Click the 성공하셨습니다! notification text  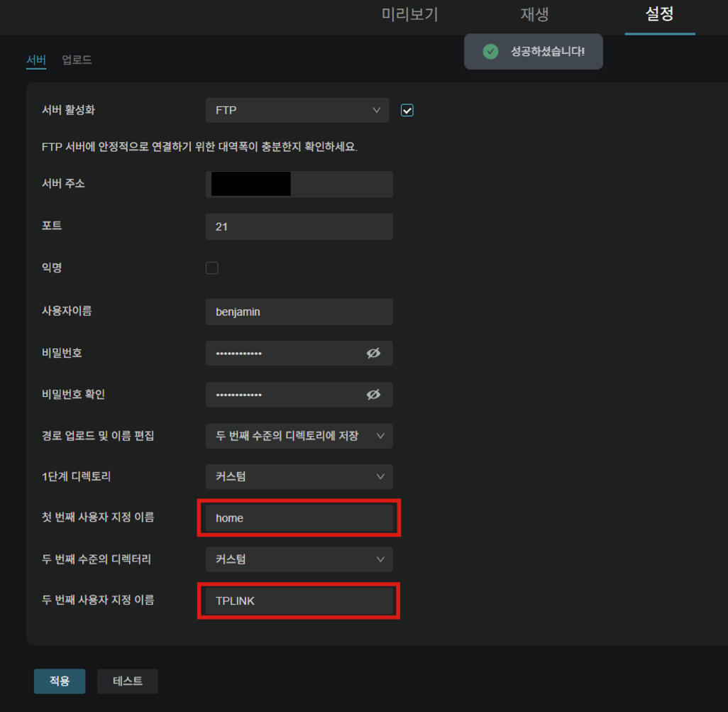tap(547, 52)
